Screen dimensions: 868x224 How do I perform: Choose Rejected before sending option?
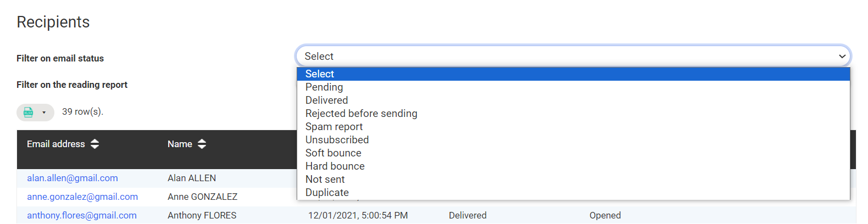pos(361,114)
